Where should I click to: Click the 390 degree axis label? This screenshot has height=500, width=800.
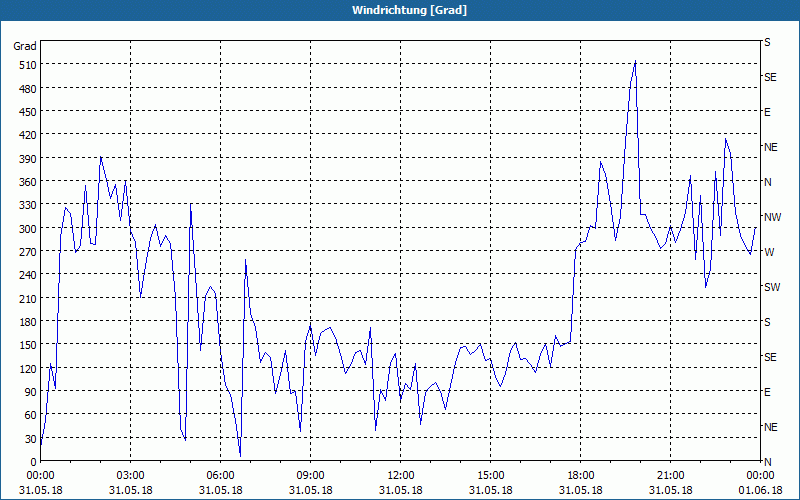28,159
